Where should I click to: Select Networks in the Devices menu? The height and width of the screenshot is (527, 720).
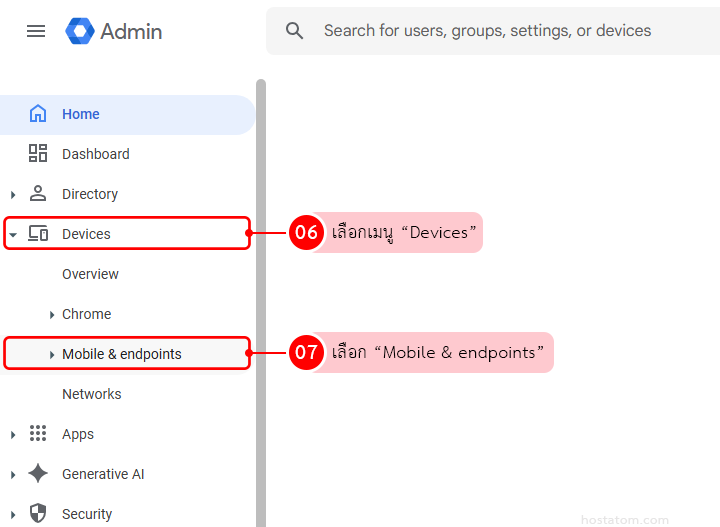(91, 394)
